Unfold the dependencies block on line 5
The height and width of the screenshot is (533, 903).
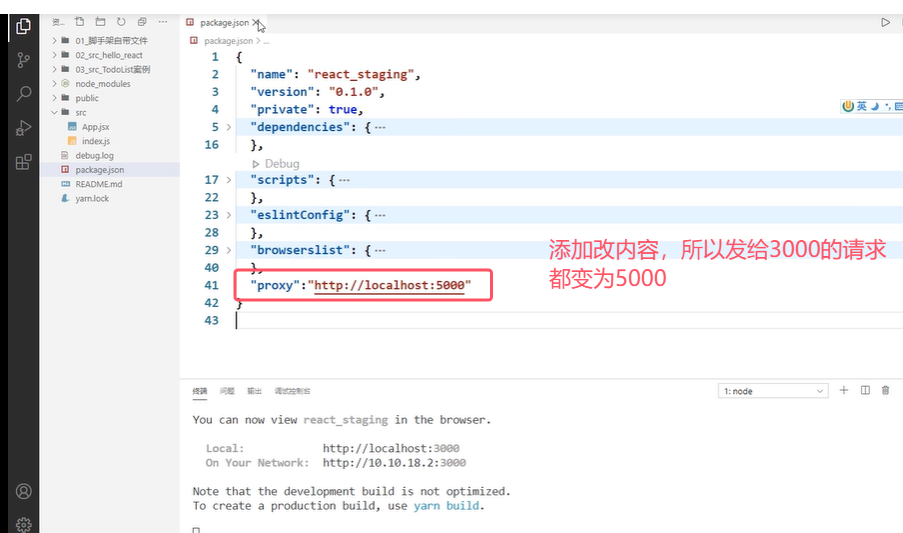coord(229,127)
